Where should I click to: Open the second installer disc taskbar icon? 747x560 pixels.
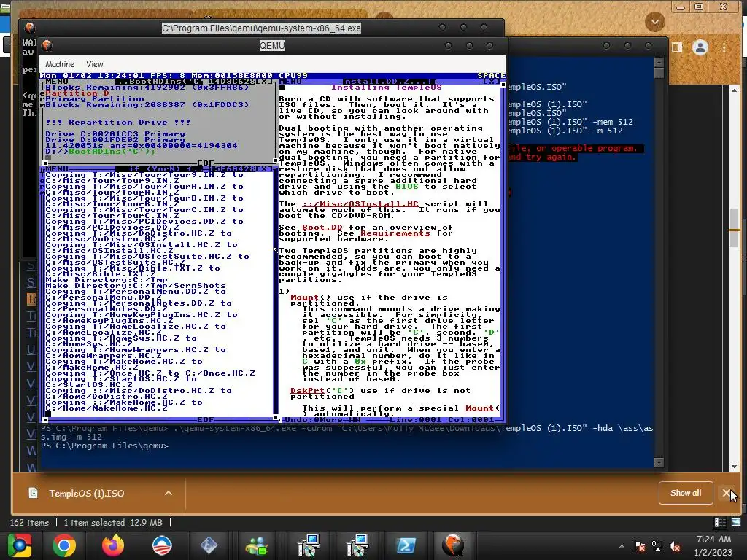(x=357, y=545)
